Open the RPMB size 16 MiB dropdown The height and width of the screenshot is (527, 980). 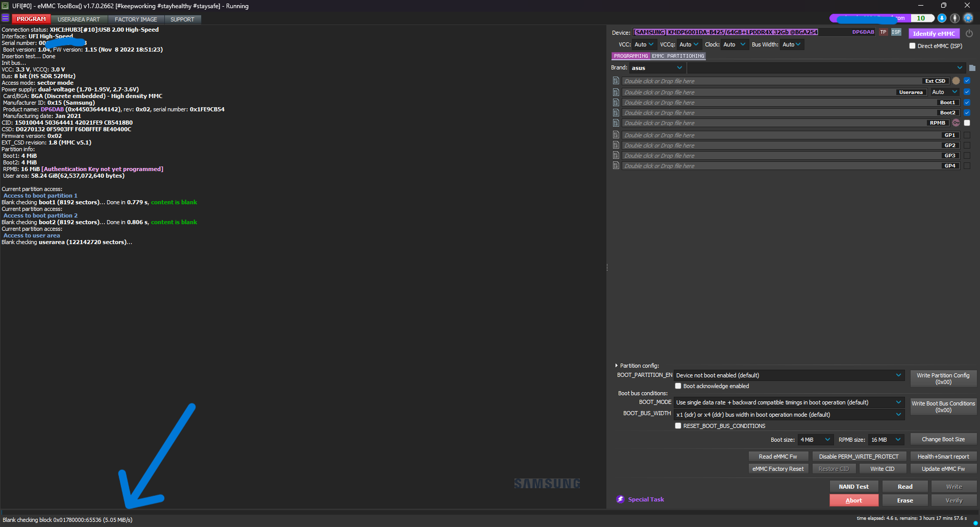pos(886,440)
